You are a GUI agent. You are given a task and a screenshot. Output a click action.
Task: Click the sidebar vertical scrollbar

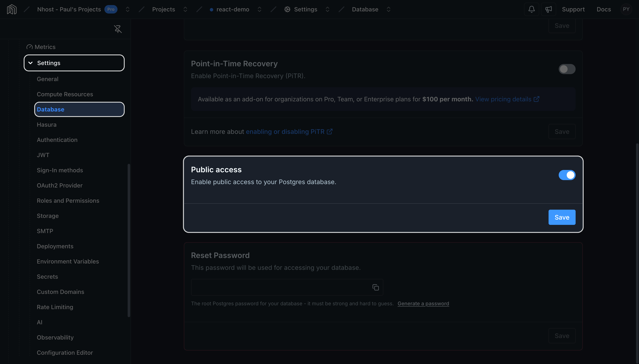coord(129,240)
